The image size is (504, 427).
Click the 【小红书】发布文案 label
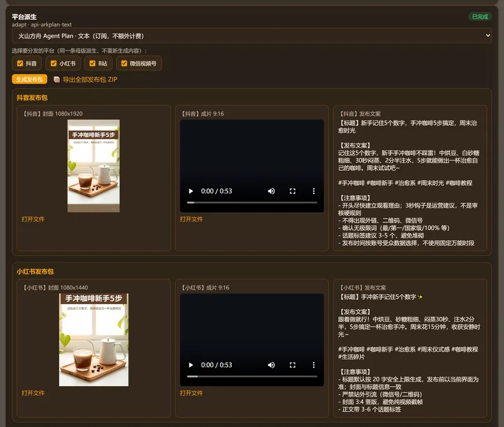pos(364,288)
